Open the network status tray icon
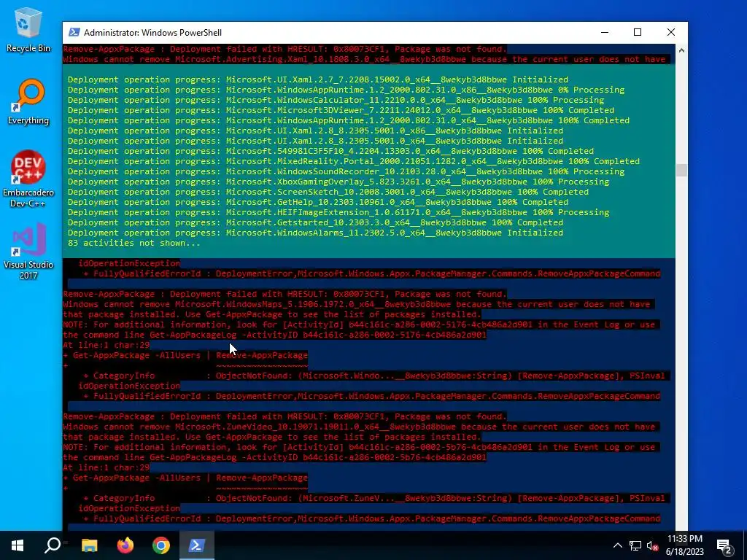747x560 pixels. pyautogui.click(x=635, y=545)
